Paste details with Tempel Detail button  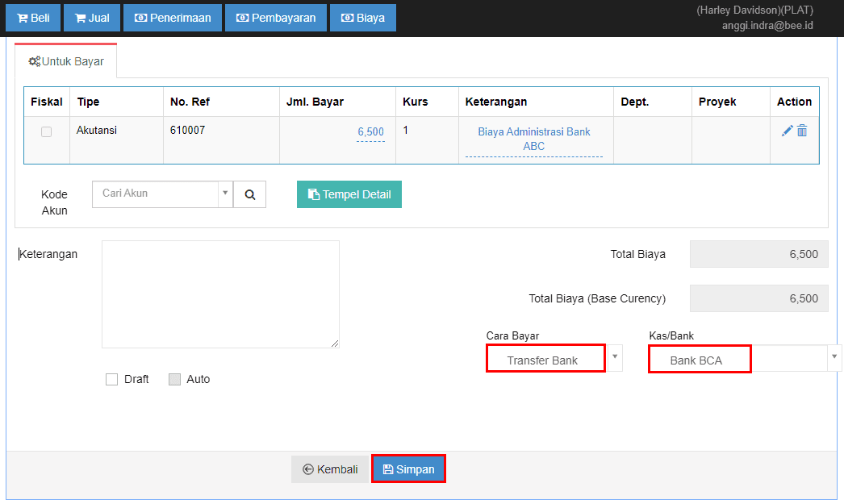click(x=349, y=194)
